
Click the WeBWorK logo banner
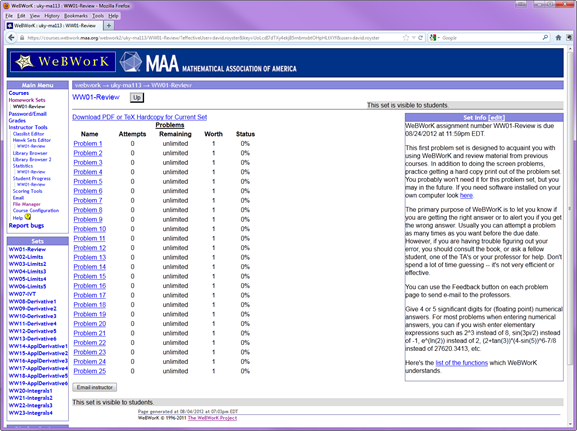(x=63, y=61)
